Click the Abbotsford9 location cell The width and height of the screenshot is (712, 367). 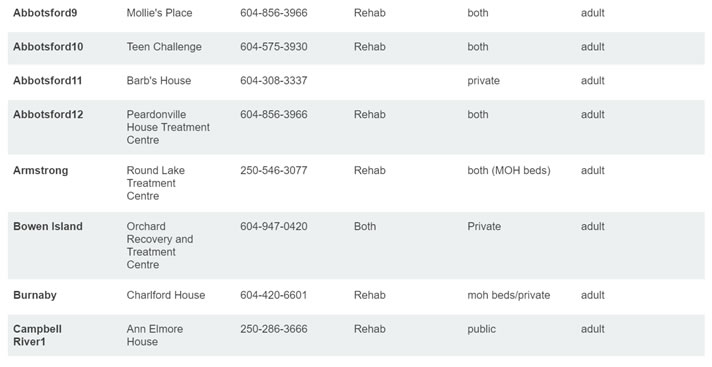coord(45,13)
